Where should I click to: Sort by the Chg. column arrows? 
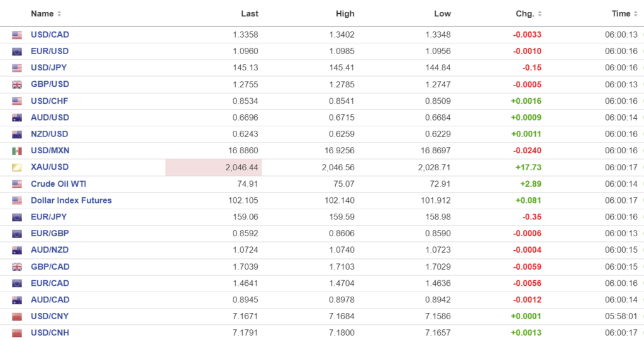540,14
